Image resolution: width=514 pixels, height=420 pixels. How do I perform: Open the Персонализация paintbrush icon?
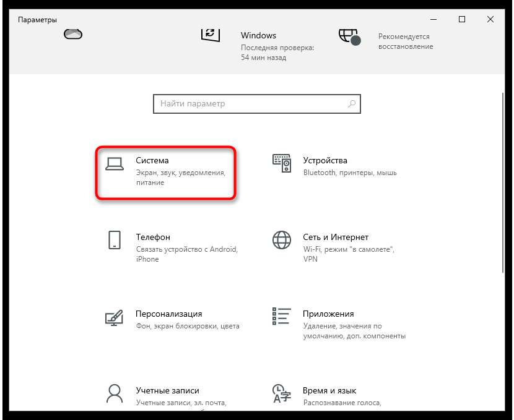[x=114, y=317]
